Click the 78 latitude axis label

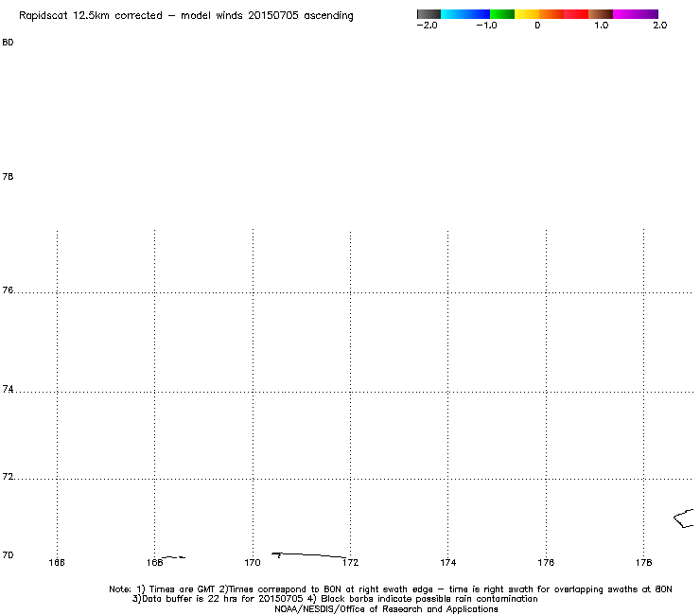click(x=8, y=177)
